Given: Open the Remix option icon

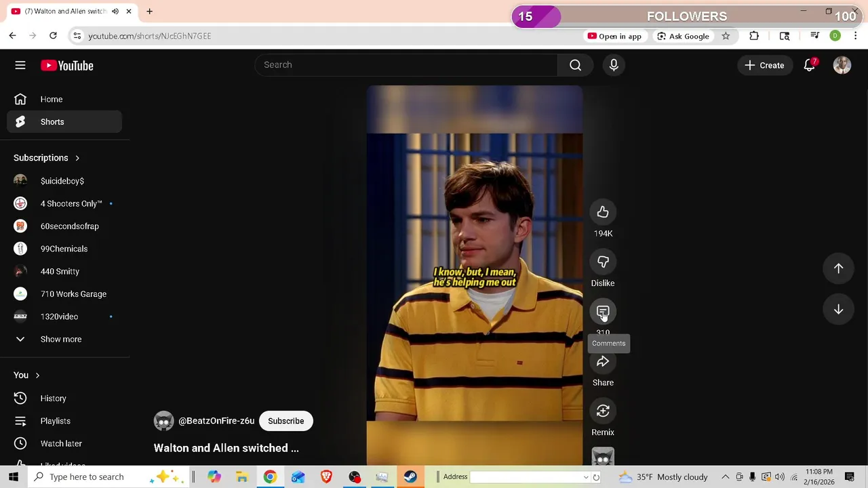Looking at the screenshot, I should coord(603,411).
